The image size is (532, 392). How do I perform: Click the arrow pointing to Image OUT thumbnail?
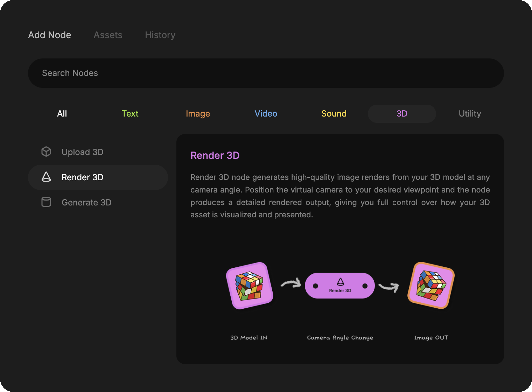click(389, 287)
